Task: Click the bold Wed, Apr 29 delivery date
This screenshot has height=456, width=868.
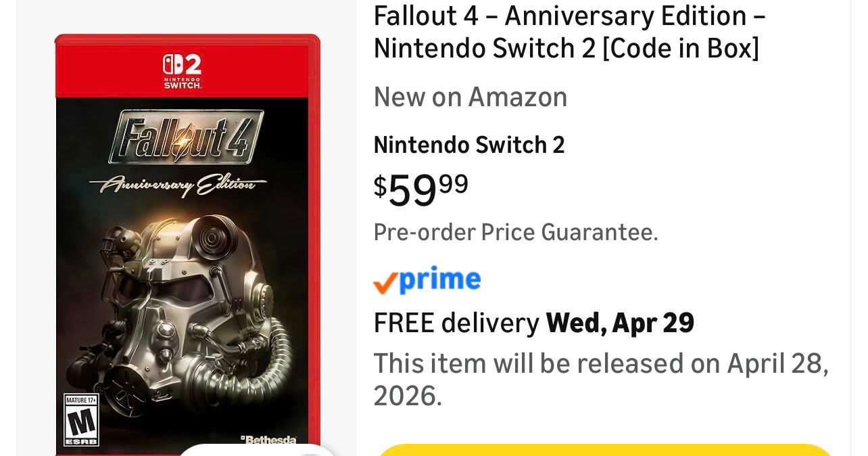Action: 620,323
